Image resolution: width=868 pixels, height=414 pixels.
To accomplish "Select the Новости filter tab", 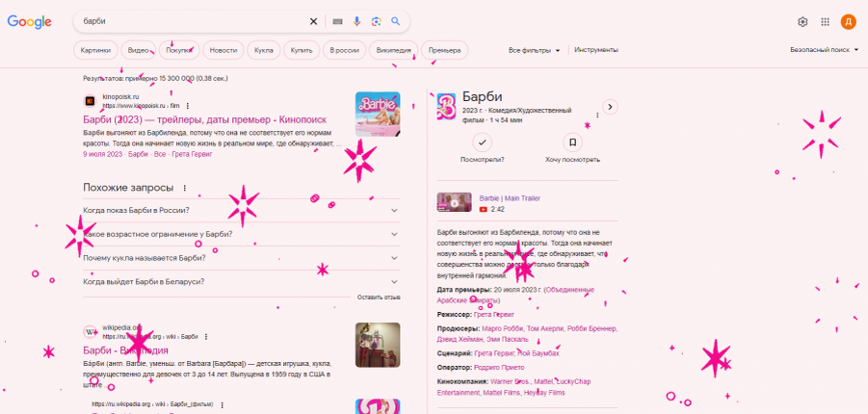I will (x=224, y=50).
